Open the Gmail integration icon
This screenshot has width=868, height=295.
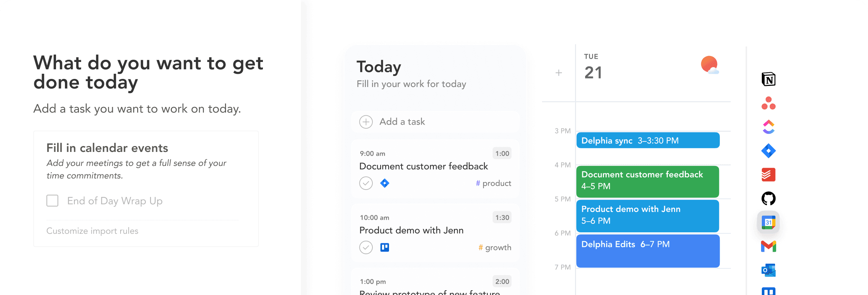pyautogui.click(x=768, y=246)
